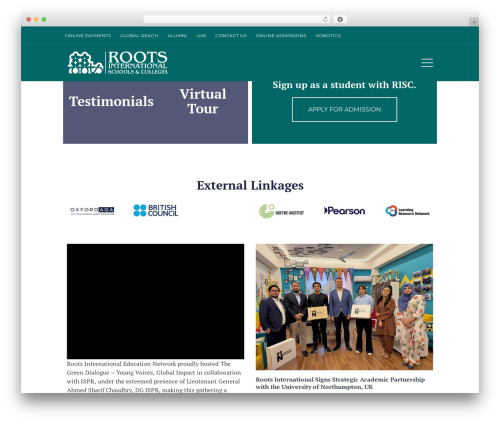Open the University of Northampton partnership headline
The image size is (500, 423).
[x=340, y=383]
